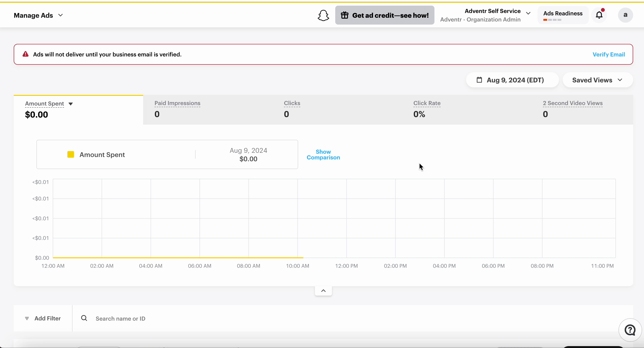Select the Paid Impressions metric tab
The height and width of the screenshot is (348, 644).
[208, 110]
